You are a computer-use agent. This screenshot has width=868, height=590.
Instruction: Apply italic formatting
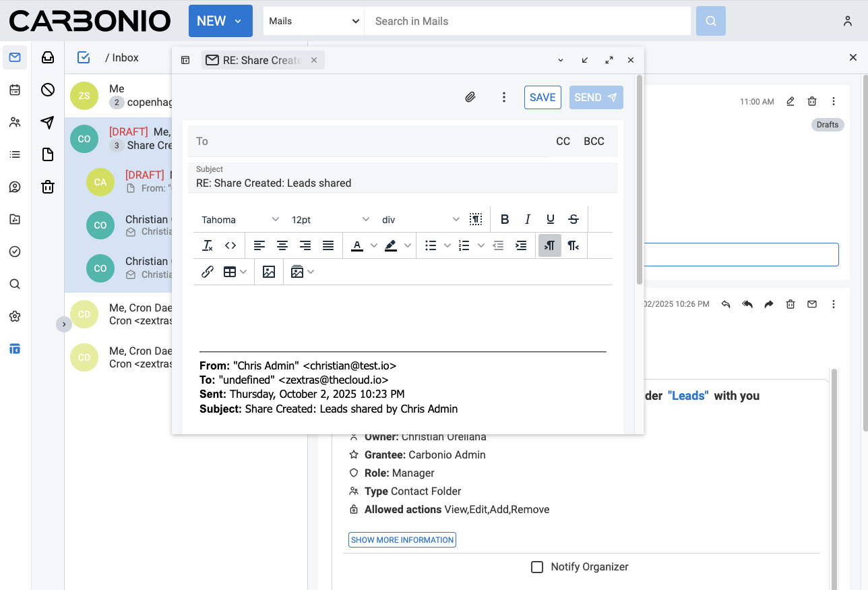(x=528, y=219)
